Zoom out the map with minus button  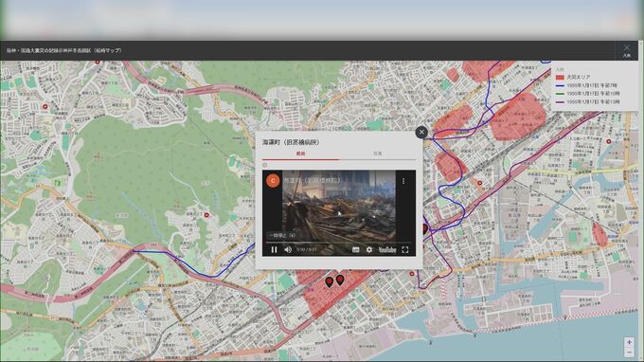(630, 353)
